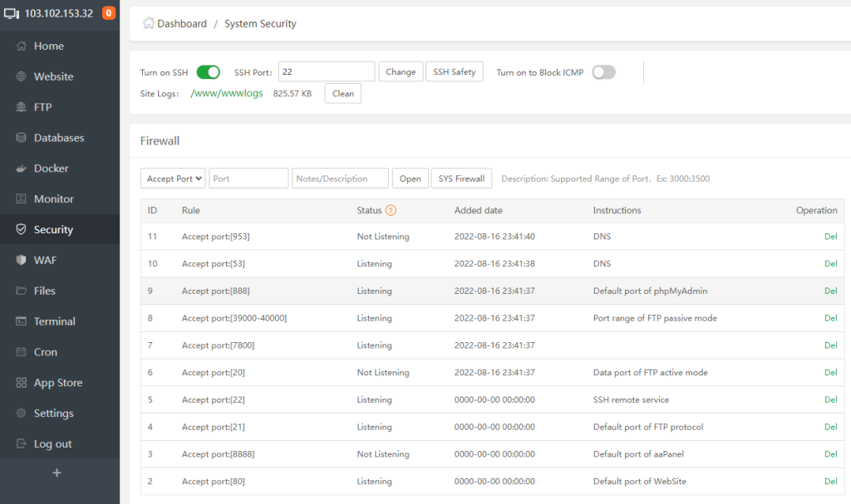Click the Home icon in sidebar

tap(22, 46)
